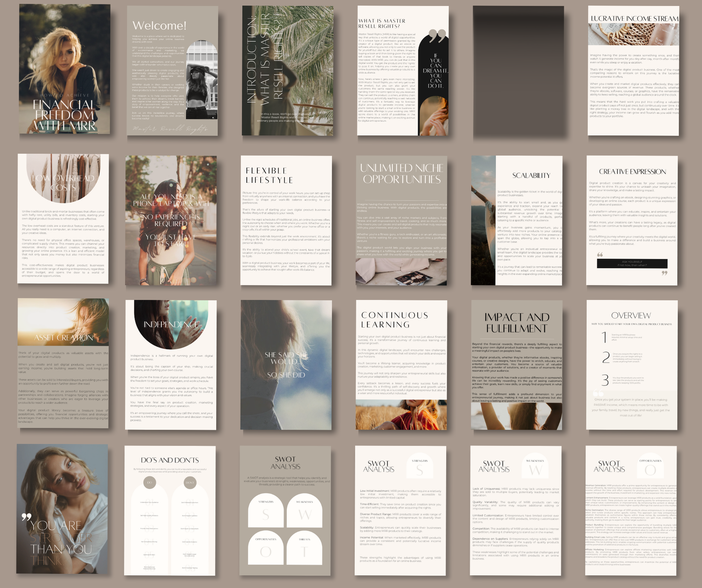Open the vertical Introduction title page
Viewport: 702px width, 588px height.
287,71
